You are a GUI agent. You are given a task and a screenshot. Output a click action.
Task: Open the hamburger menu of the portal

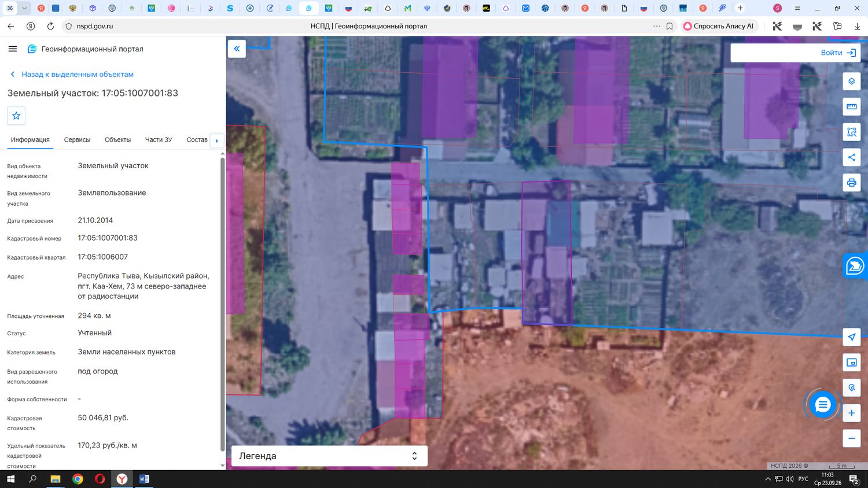13,49
